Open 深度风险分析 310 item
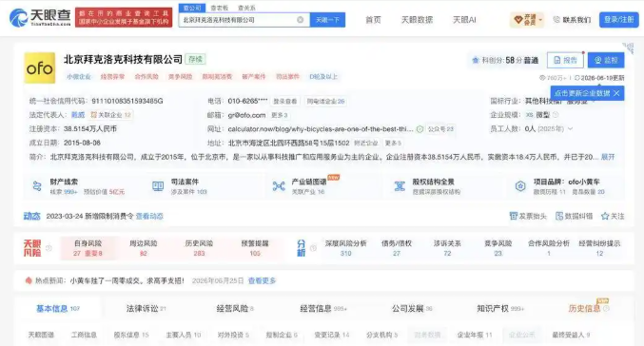Screen dimensions: 644x346 point(346,248)
